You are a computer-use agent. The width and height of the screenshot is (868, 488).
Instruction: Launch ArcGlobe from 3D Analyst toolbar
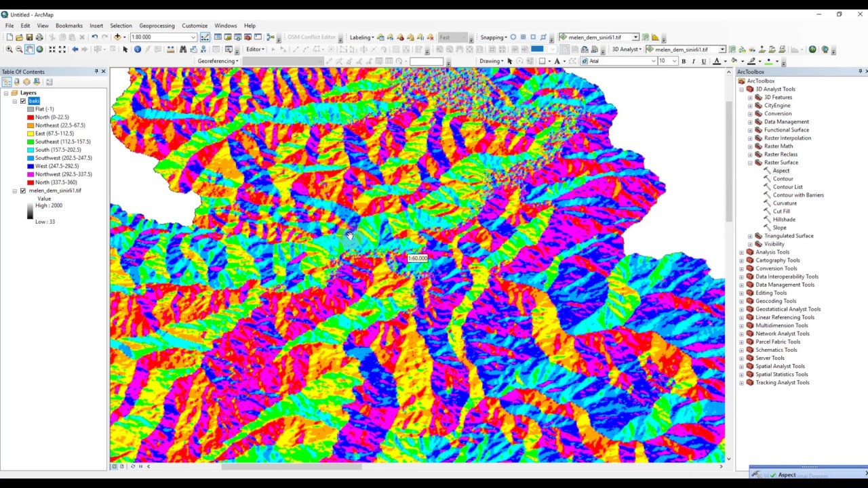pyautogui.click(x=825, y=49)
